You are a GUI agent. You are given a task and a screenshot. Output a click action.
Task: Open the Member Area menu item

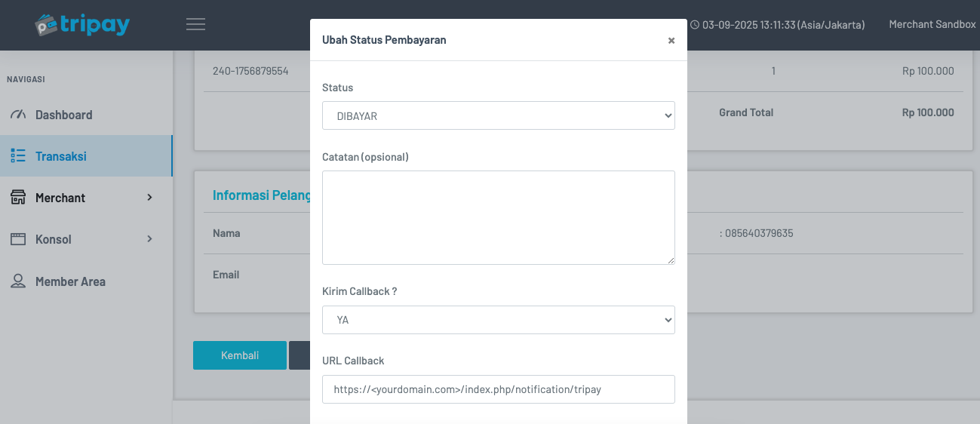point(70,281)
